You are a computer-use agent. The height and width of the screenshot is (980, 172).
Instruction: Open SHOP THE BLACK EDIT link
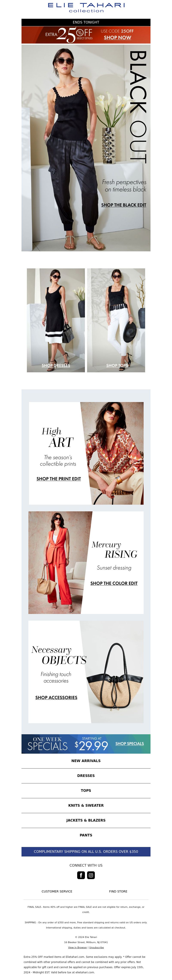[x=123, y=205]
